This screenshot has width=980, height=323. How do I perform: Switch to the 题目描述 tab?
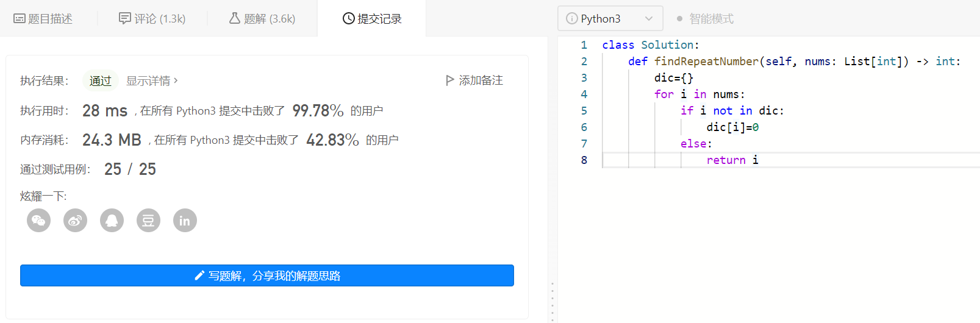tap(43, 19)
